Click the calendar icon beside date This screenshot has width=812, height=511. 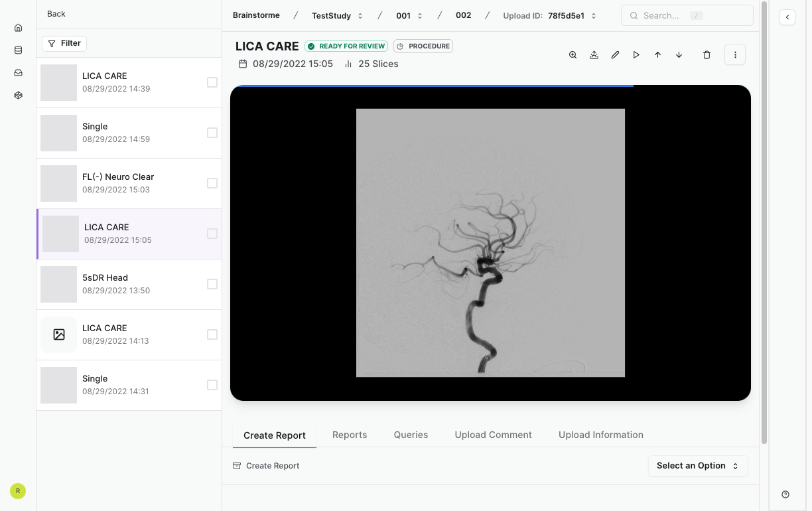click(x=243, y=64)
